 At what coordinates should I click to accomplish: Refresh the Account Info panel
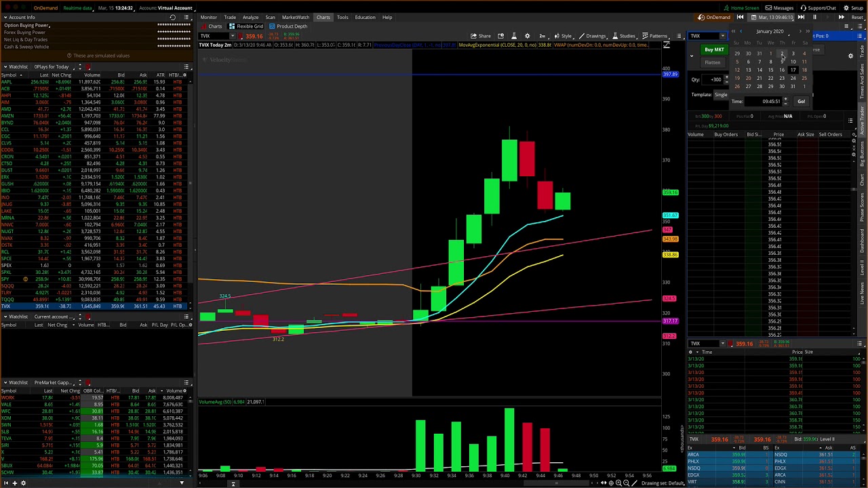pyautogui.click(x=173, y=17)
